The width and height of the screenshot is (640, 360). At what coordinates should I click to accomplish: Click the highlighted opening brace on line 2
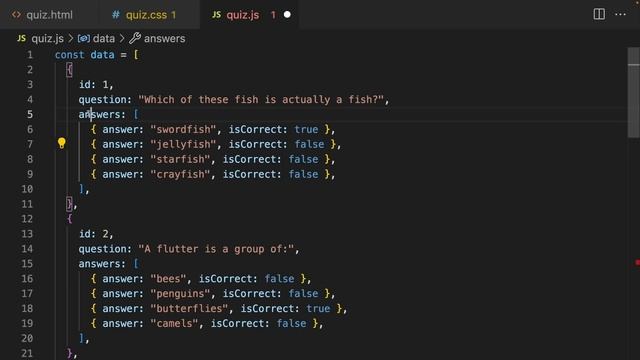69,70
